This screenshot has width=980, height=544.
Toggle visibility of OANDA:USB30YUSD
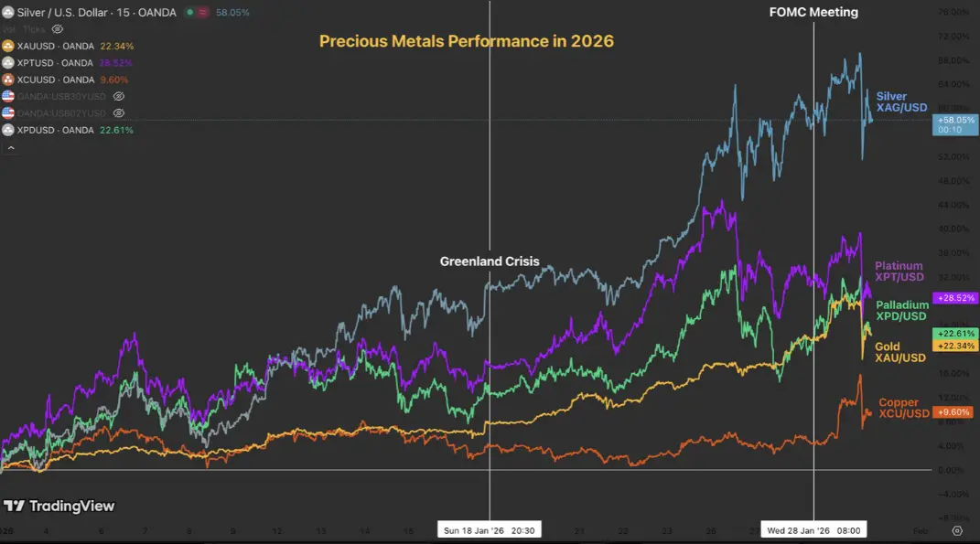(x=117, y=96)
